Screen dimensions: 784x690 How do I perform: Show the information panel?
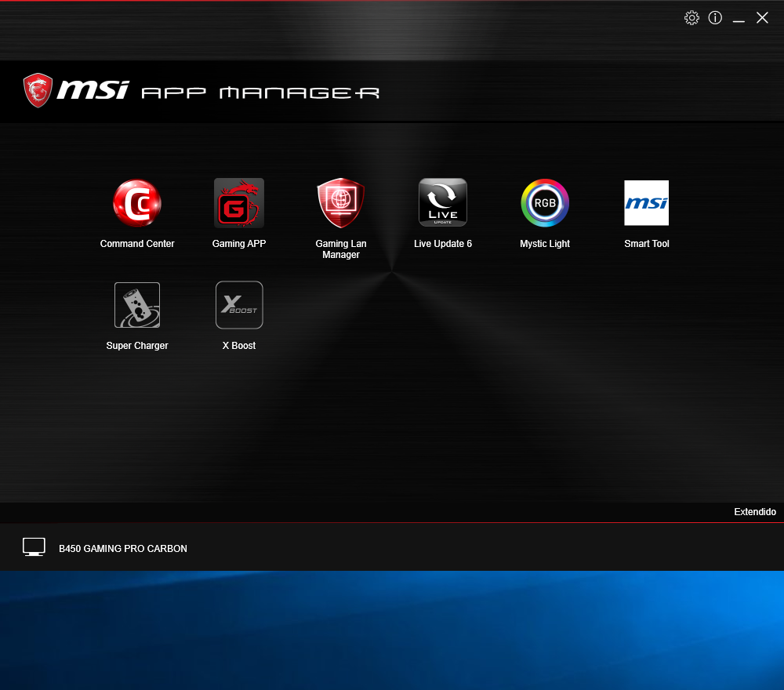(x=714, y=17)
